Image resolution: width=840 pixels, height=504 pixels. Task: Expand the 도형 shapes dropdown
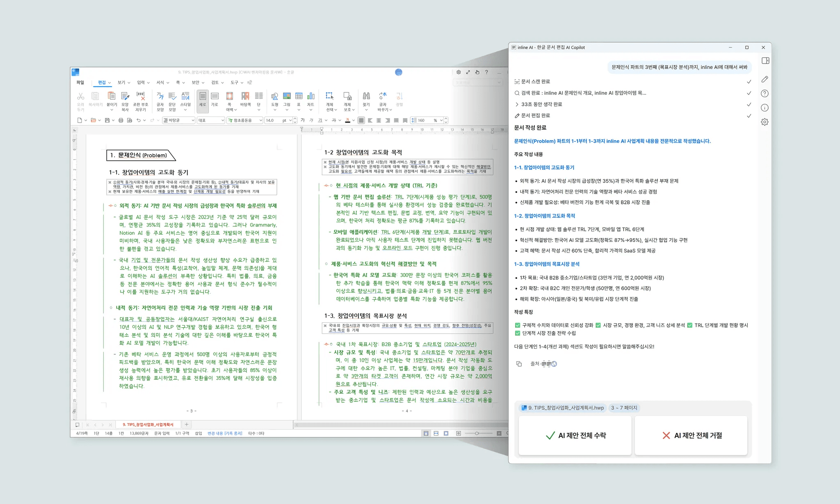275,110
